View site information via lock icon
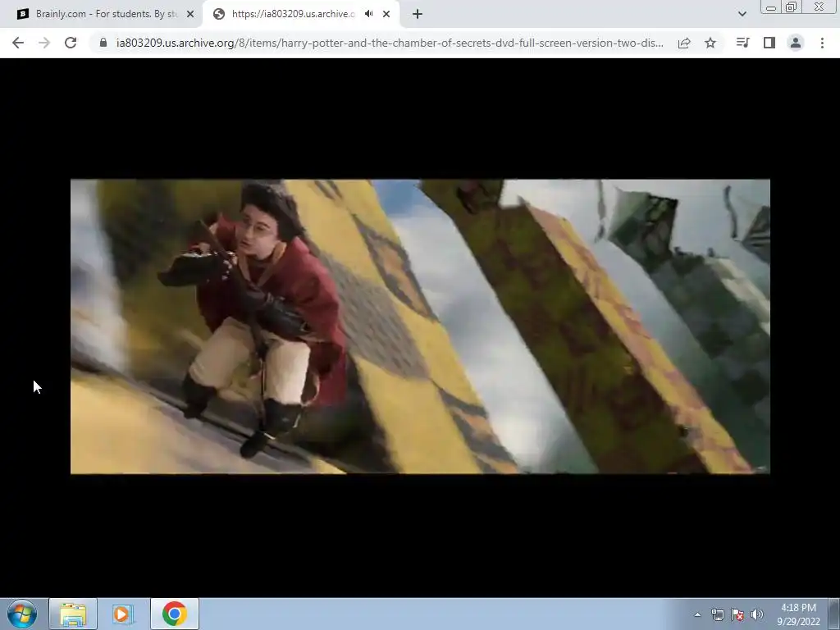The width and height of the screenshot is (840, 630). pos(103,43)
